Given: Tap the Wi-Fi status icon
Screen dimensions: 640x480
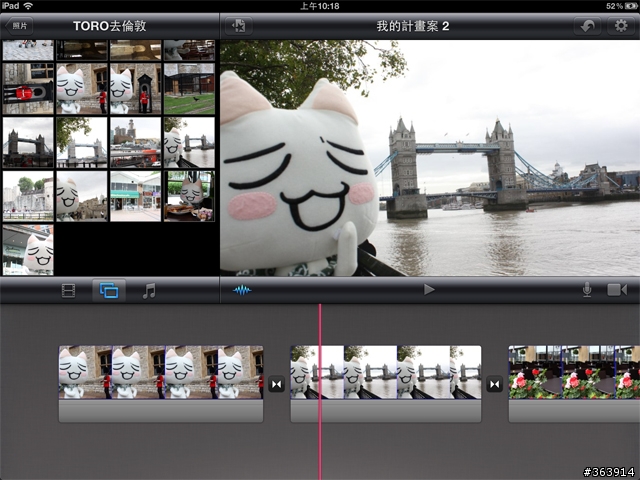Looking at the screenshot, I should click(28, 6).
